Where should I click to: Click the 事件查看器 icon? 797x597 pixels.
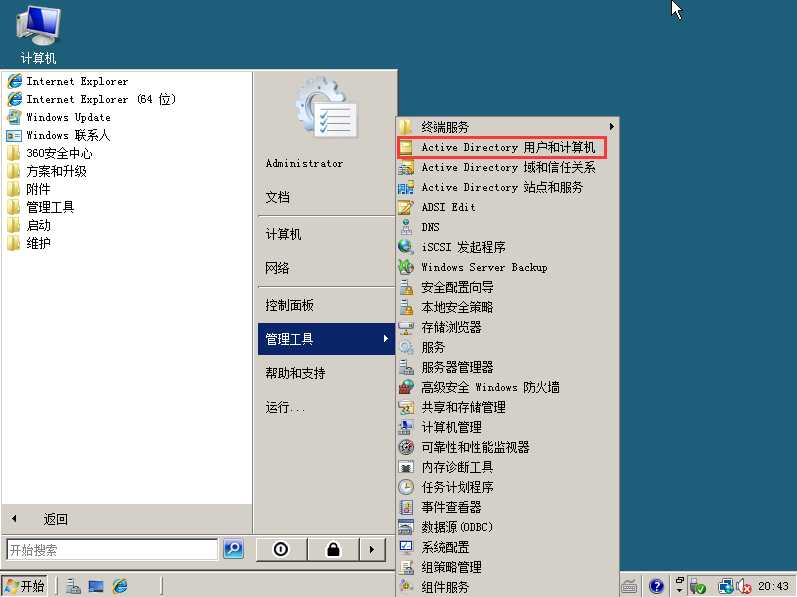406,507
